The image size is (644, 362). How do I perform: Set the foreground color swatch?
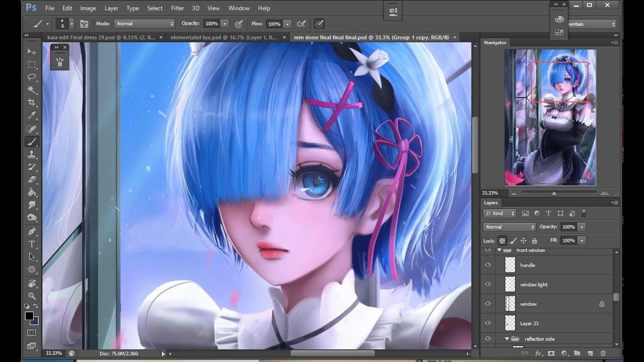(x=30, y=316)
